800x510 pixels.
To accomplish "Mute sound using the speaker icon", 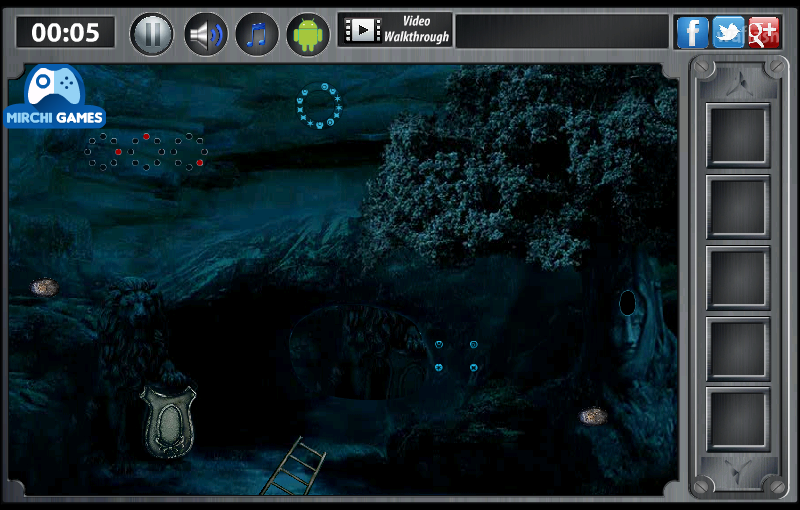I will tap(206, 34).
